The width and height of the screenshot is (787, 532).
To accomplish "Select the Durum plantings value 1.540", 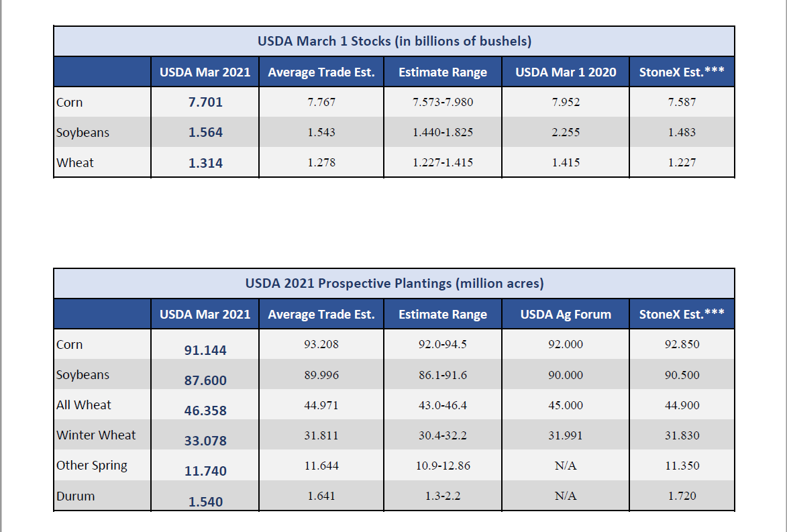I will [205, 502].
